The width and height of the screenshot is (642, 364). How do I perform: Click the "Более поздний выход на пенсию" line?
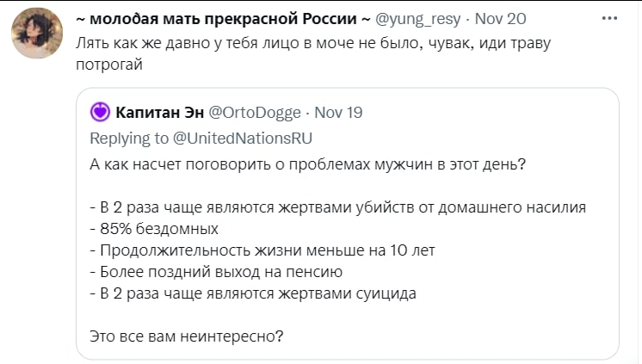point(216,272)
